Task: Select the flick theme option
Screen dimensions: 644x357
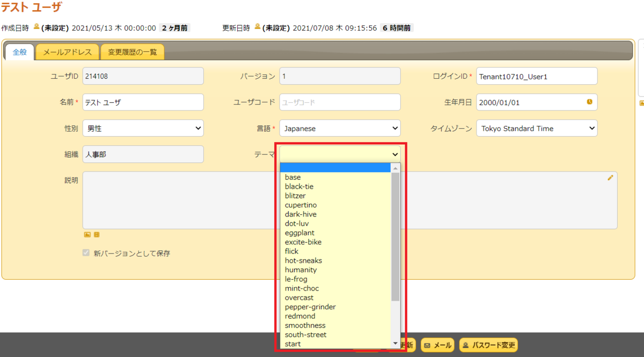Action: coord(336,251)
